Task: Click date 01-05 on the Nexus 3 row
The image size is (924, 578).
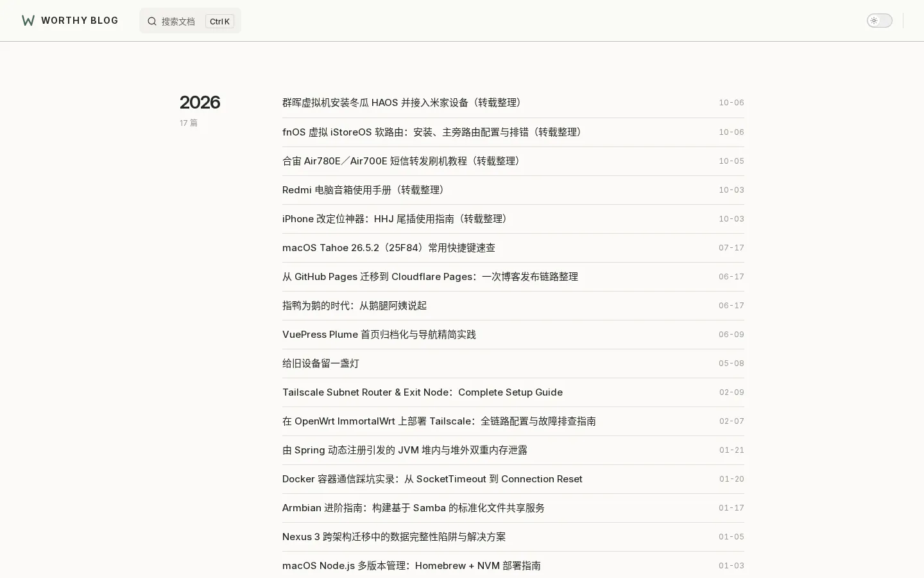Action: tap(732, 537)
